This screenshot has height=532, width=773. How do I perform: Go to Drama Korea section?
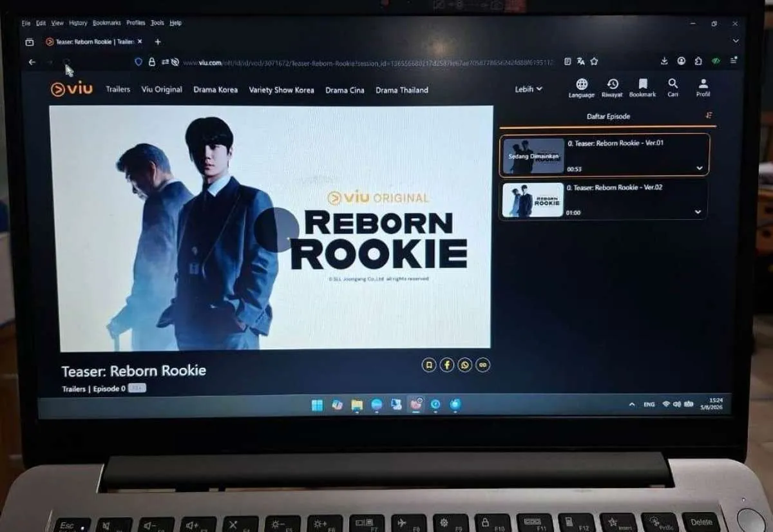pos(215,90)
